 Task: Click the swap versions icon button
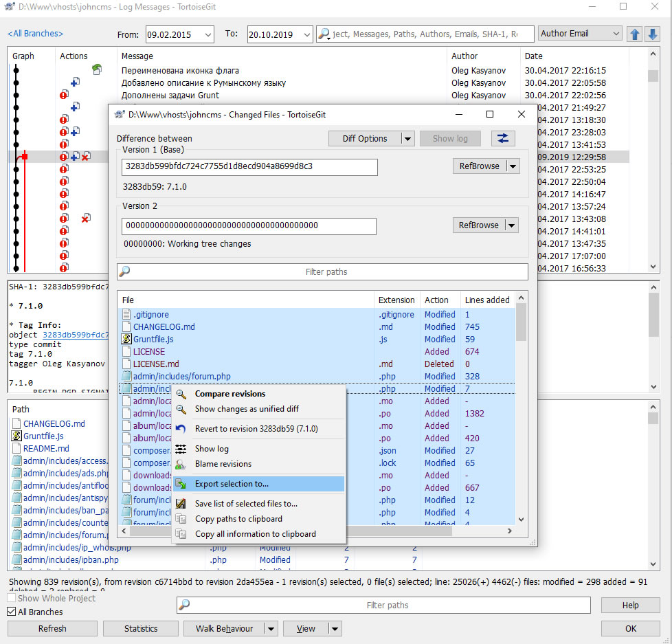[x=503, y=138]
